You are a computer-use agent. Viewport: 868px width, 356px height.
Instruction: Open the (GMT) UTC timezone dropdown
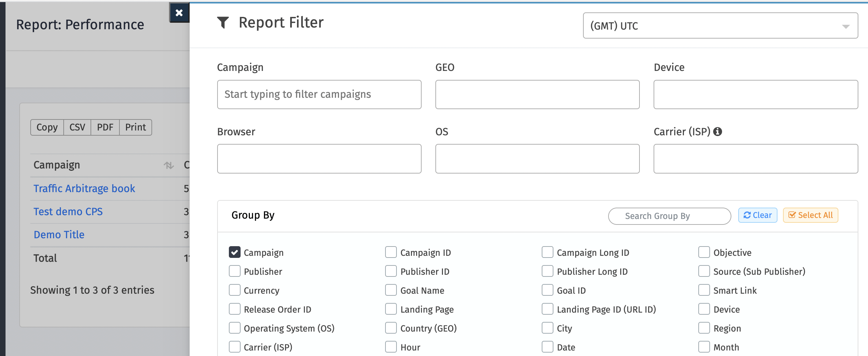[720, 26]
